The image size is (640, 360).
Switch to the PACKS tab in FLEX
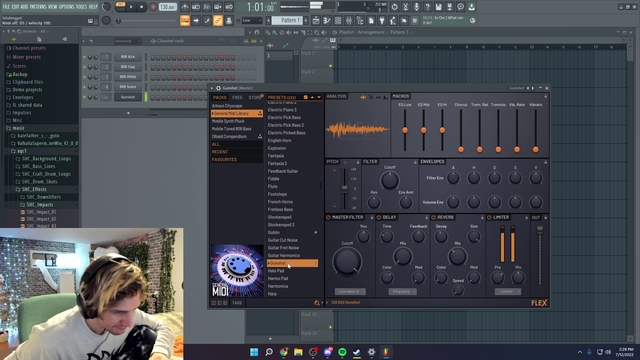(220, 98)
